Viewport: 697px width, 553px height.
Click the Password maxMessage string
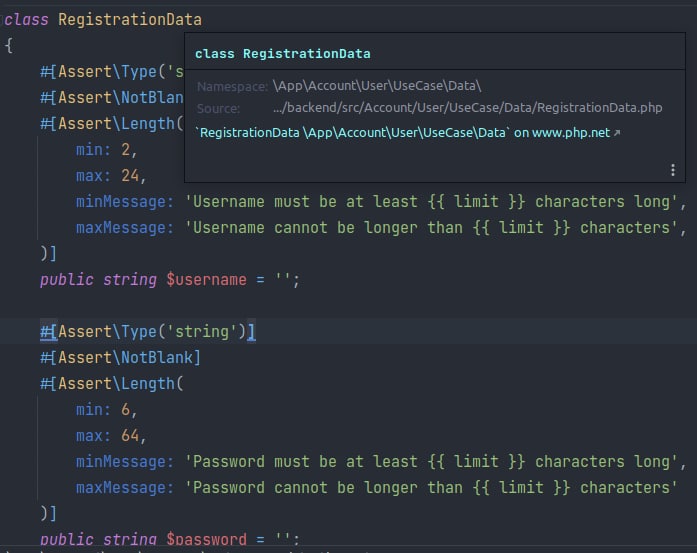(431, 488)
